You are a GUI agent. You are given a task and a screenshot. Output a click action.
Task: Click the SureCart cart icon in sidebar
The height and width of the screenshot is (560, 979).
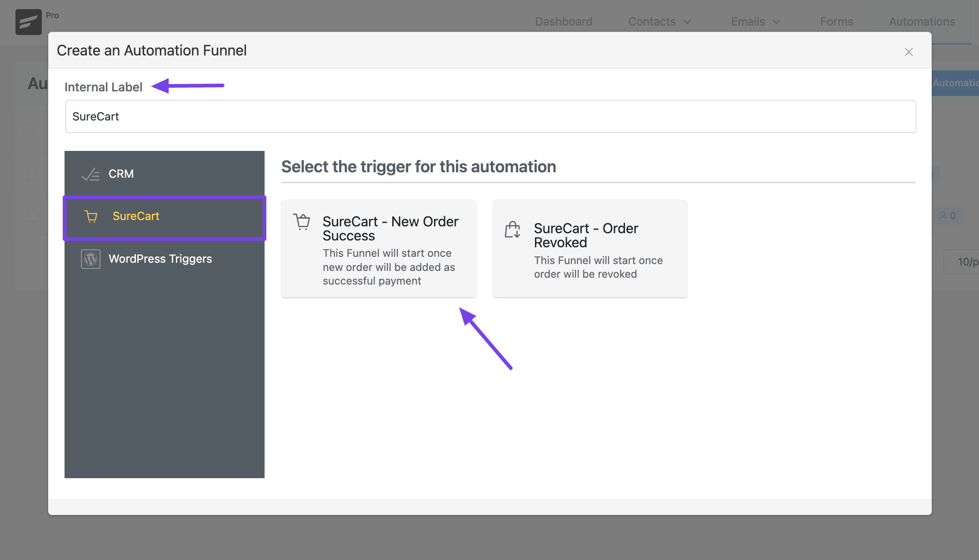(91, 216)
